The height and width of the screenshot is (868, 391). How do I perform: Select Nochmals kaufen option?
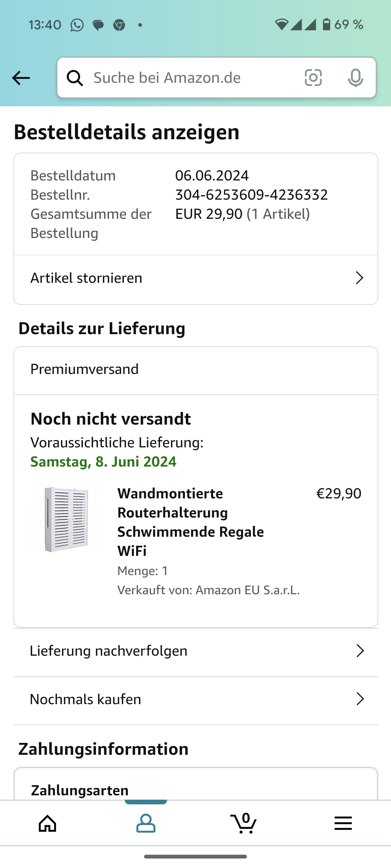(85, 699)
